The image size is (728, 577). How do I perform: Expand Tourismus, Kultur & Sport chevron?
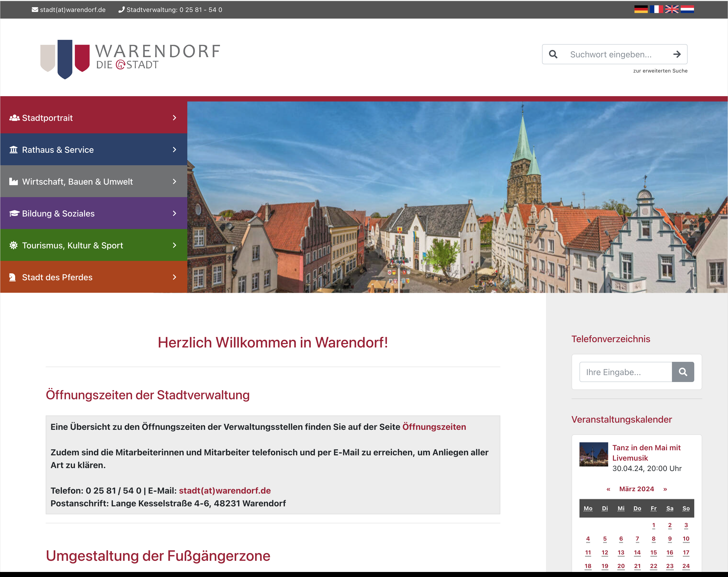(x=174, y=245)
